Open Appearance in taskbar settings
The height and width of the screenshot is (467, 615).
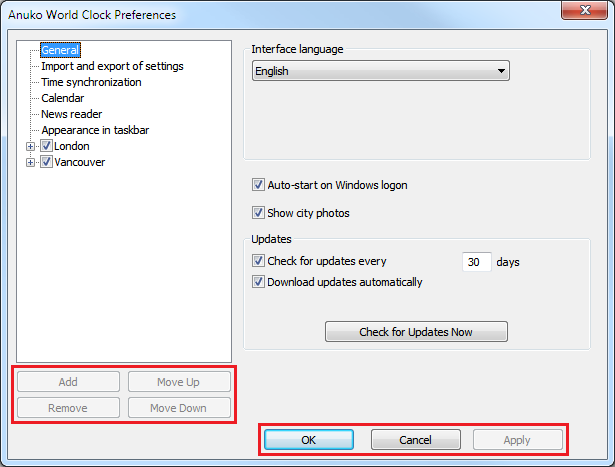95,130
